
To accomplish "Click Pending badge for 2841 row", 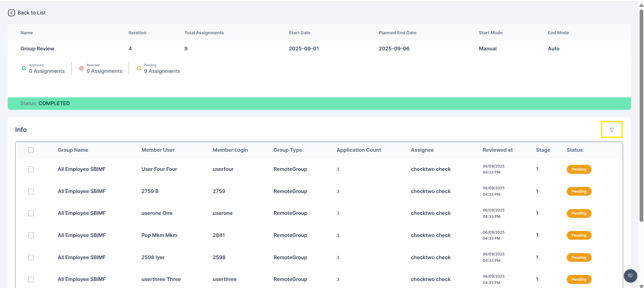I will tap(579, 235).
